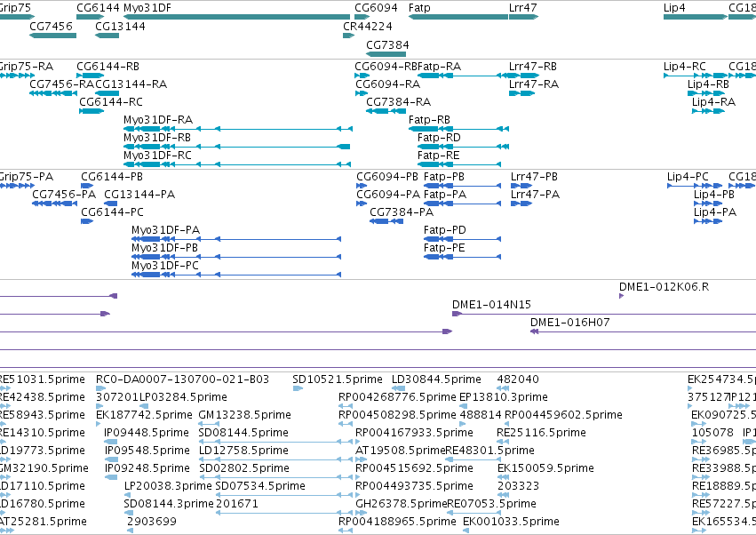This screenshot has height=535, width=756.
Task: Select the Fatp gene label
Action: [419, 8]
